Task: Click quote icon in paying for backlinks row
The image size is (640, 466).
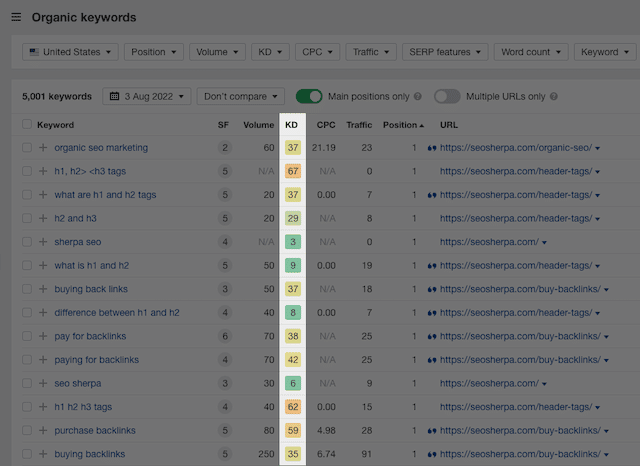Action: tap(432, 360)
